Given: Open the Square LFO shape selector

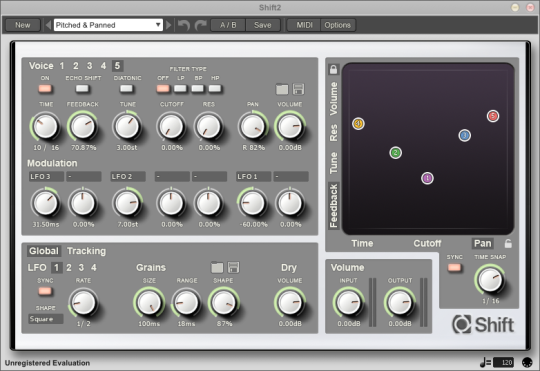Looking at the screenshot, I should (45, 319).
